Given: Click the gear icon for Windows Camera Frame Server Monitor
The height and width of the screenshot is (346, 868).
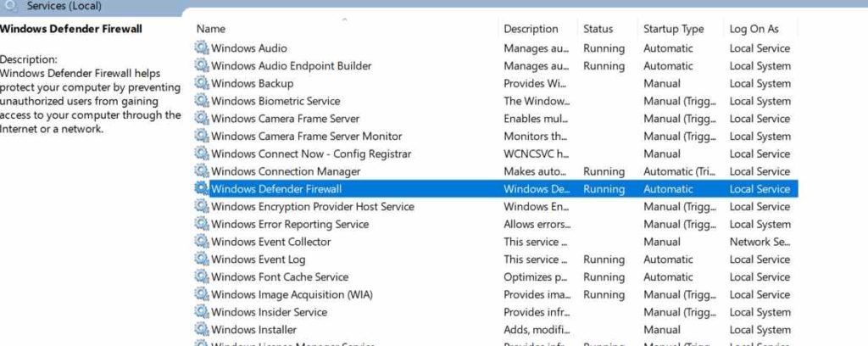Looking at the screenshot, I should click(202, 136).
